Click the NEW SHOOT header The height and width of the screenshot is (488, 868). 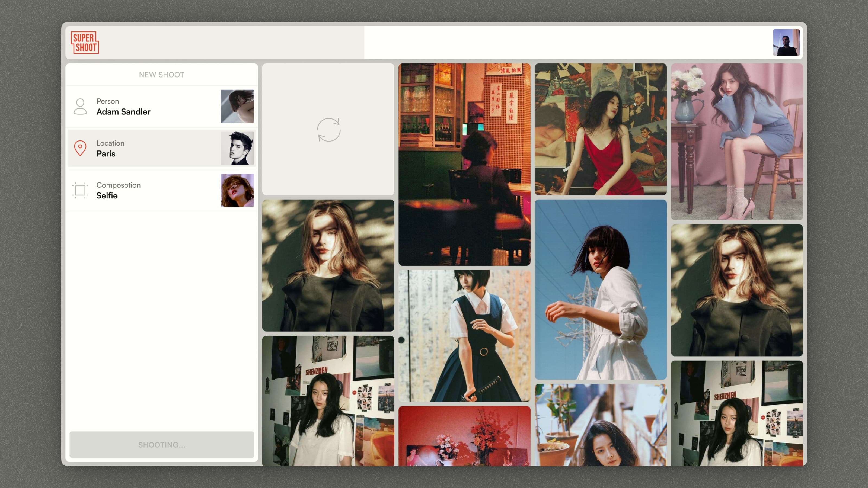(161, 75)
